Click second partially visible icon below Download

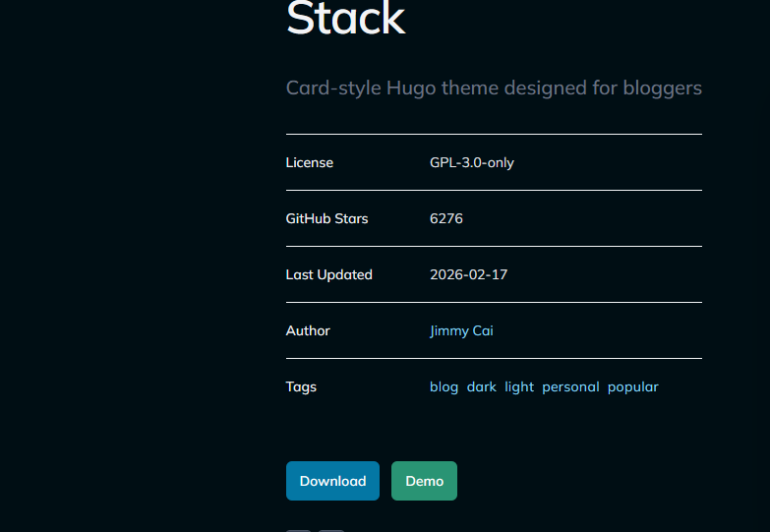(x=331, y=530)
